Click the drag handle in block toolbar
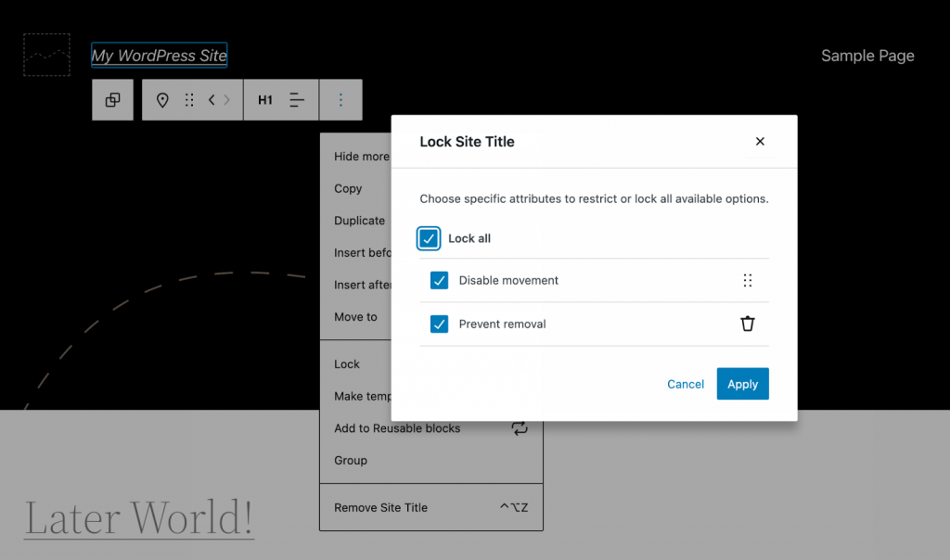This screenshot has height=560, width=950. pos(189,100)
